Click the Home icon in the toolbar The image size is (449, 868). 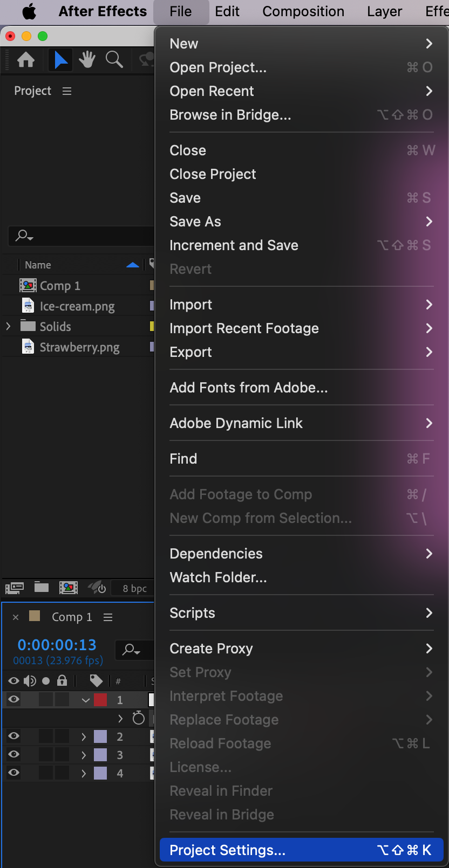(x=26, y=59)
